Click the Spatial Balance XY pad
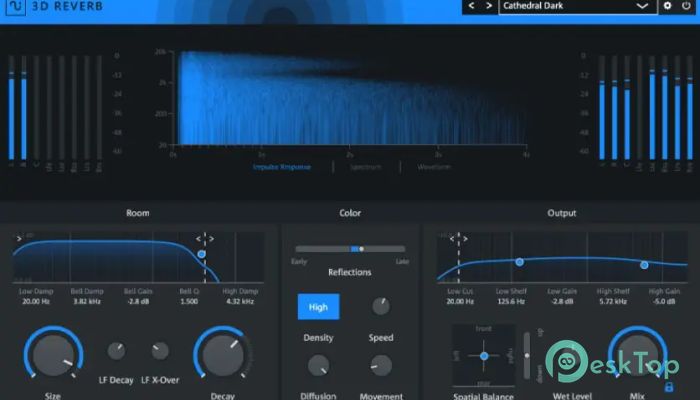The image size is (700, 400). (x=483, y=355)
